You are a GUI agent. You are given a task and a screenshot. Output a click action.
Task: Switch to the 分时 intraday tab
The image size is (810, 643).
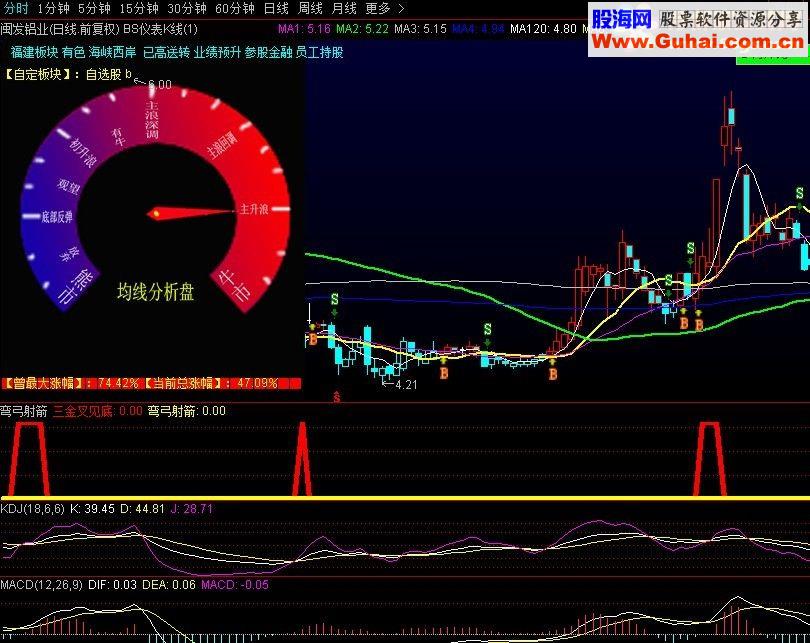click(16, 8)
